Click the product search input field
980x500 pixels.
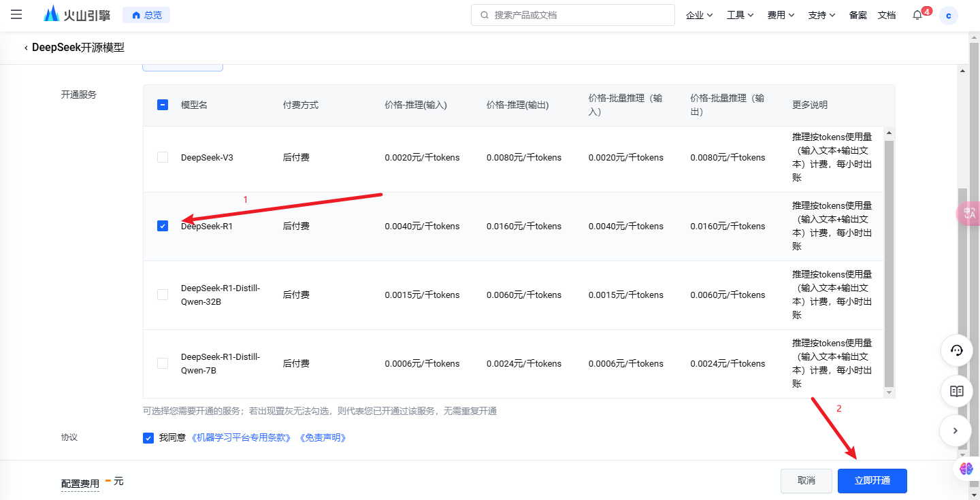[x=572, y=14]
